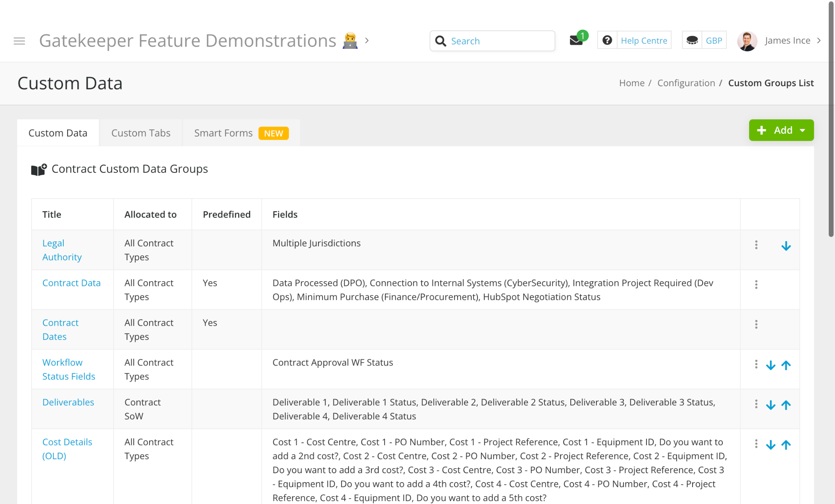The image size is (835, 504).
Task: Open the Deliverables group link
Action: coord(68,402)
